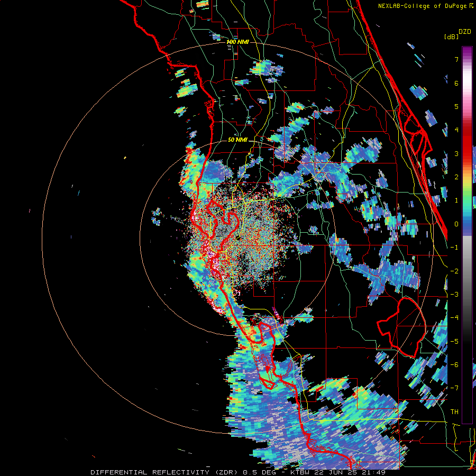Click the 21:49 timestamp
The image size is (476, 476).
(374, 472)
